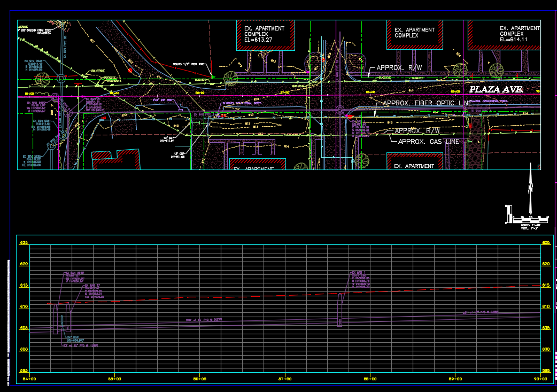Select the red hatched EL=613.27 apartment building
This screenshot has width=557, height=392.
tap(266, 35)
